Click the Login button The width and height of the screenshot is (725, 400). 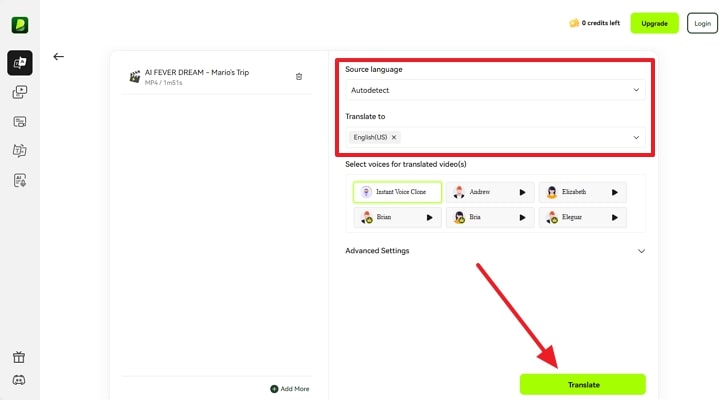(x=702, y=23)
